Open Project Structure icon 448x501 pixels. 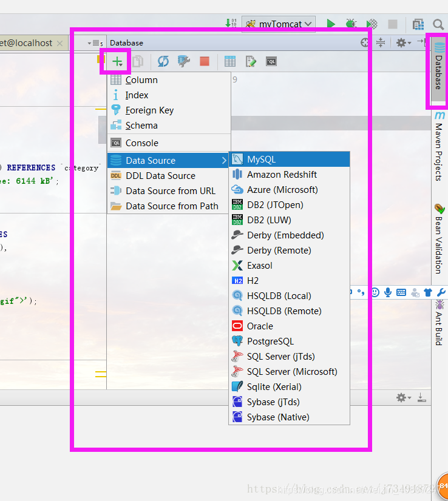point(418,24)
